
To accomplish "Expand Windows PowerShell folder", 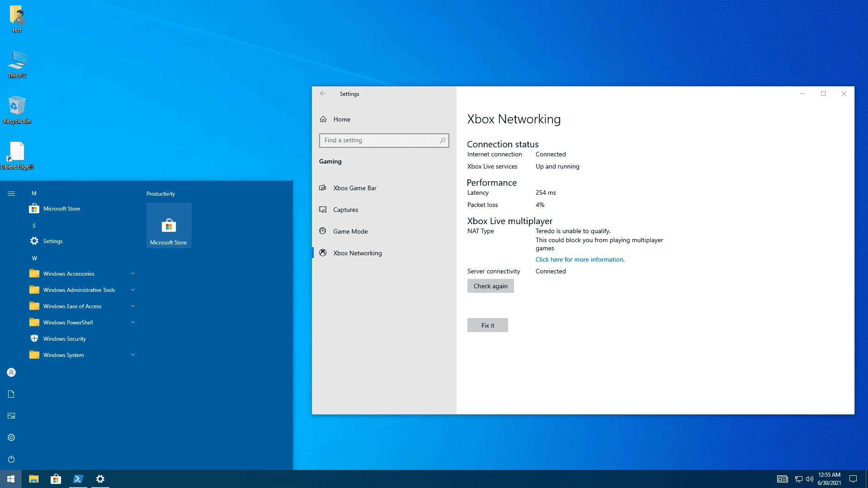I will (81, 323).
